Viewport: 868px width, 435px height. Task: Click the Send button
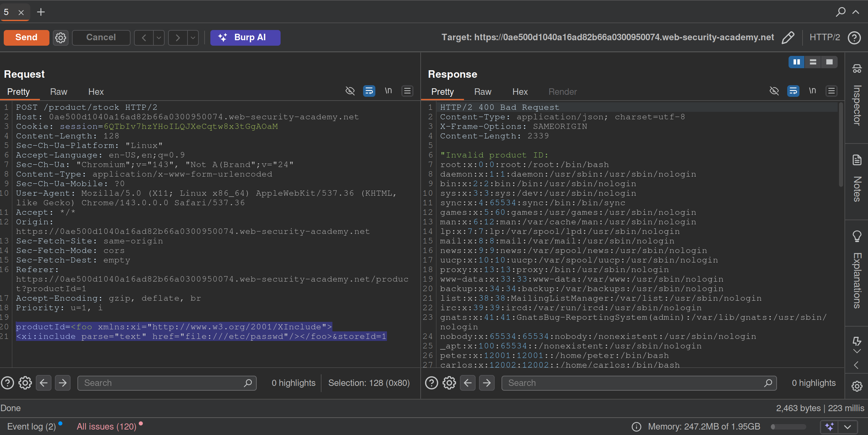(x=26, y=37)
